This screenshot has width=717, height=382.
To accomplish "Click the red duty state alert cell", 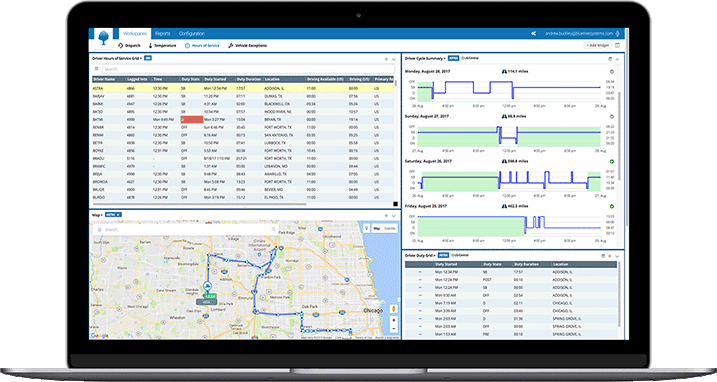I will coord(192,119).
